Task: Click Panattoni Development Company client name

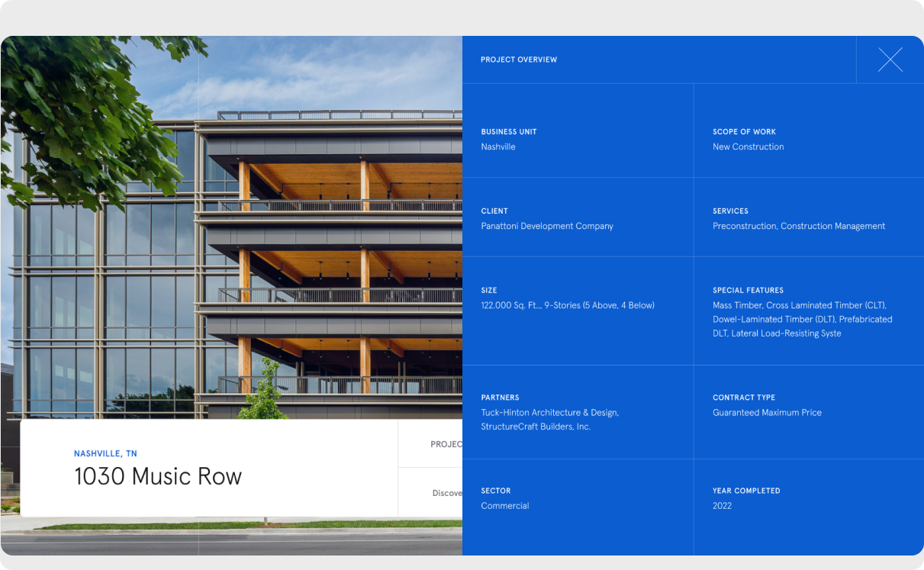Action: (x=547, y=226)
